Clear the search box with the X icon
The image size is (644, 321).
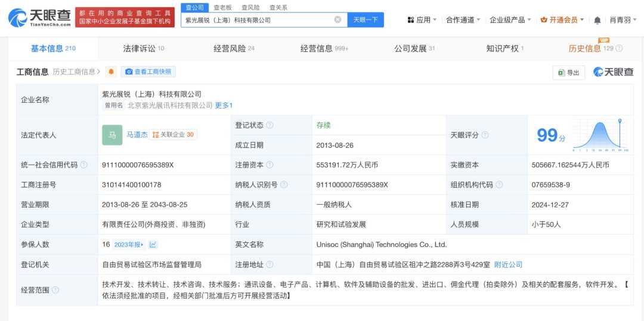338,20
